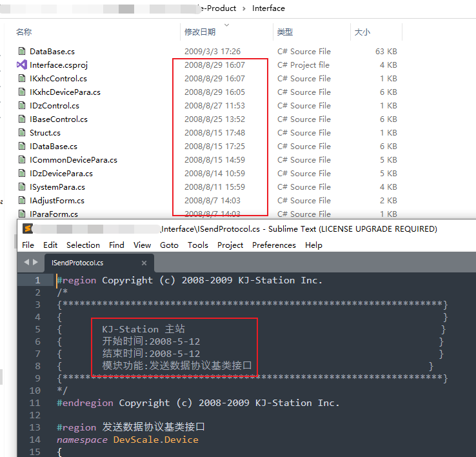This screenshot has width=476, height=457.
Task: Sort files by 类型 column header
Action: click(x=285, y=32)
